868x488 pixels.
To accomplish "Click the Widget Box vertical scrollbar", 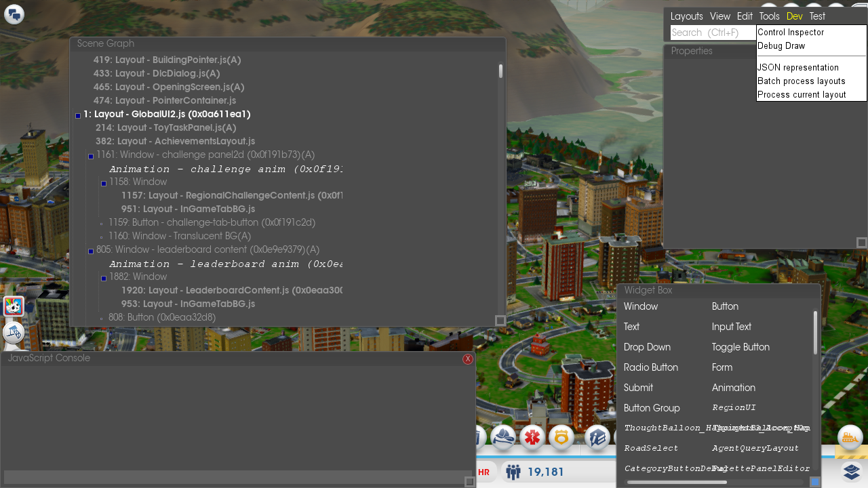I will [816, 332].
